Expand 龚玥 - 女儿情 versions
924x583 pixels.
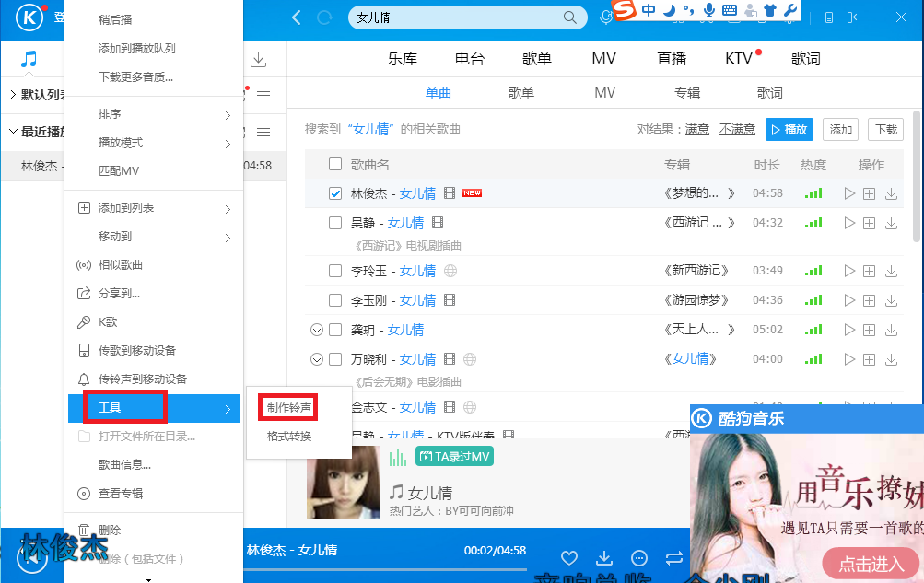click(317, 330)
